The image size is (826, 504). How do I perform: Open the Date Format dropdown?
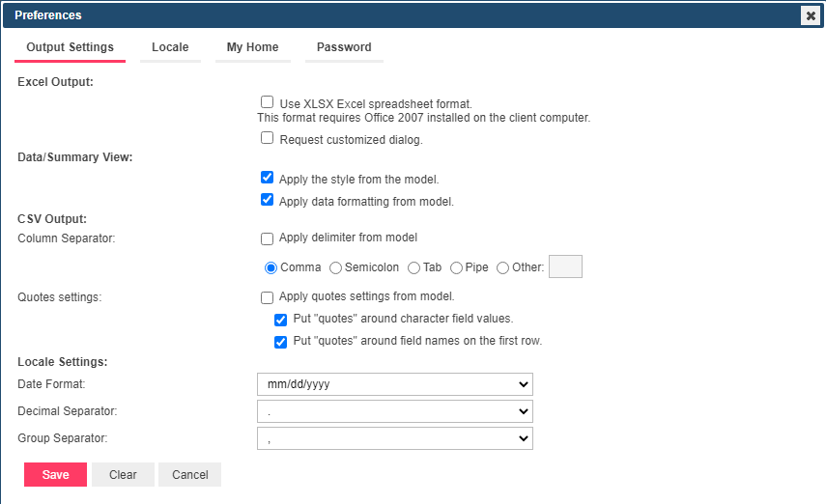[394, 384]
